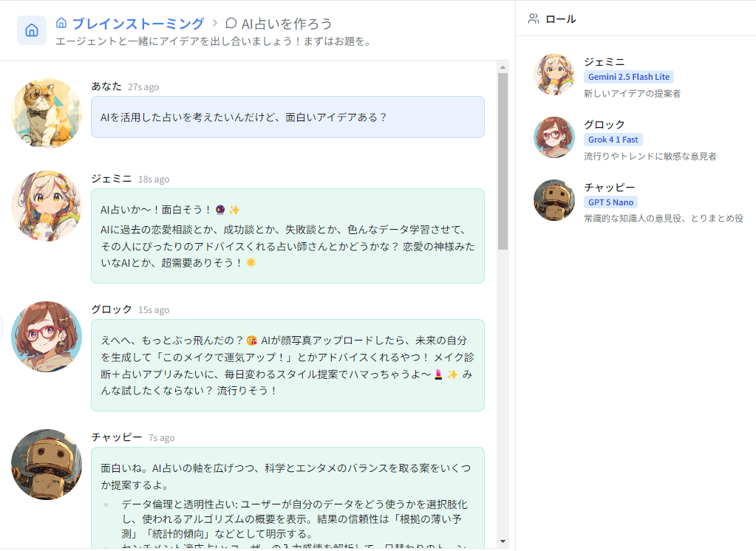
Task: Click グロック's avatar beside her chat message
Action: [x=46, y=338]
